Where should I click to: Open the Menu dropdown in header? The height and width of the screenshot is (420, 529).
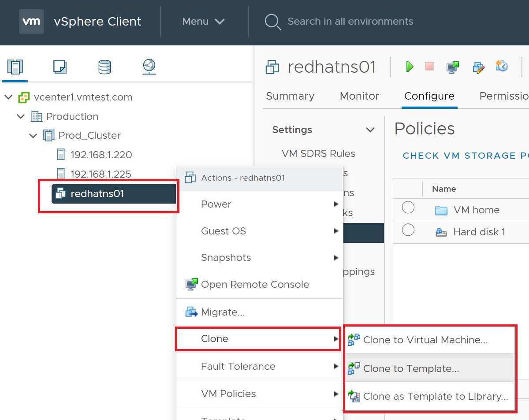pos(204,21)
